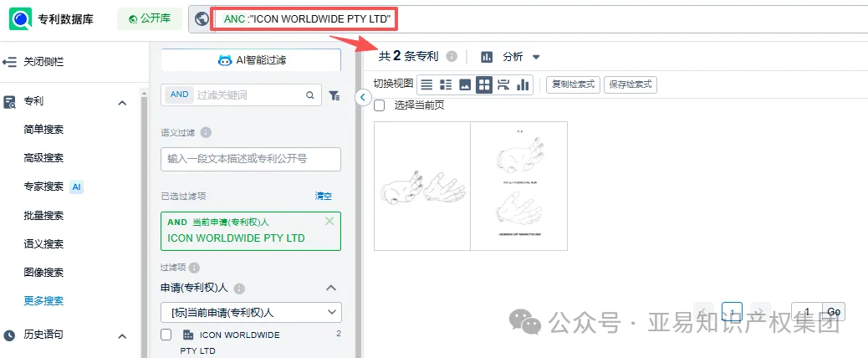
Task: Click the 清空 clear filters link
Action: coord(324,197)
